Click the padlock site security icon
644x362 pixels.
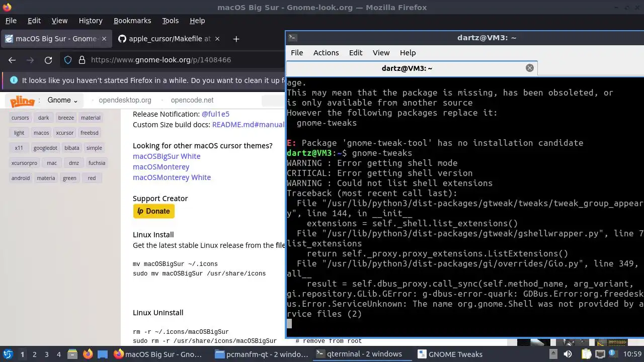pyautogui.click(x=82, y=60)
